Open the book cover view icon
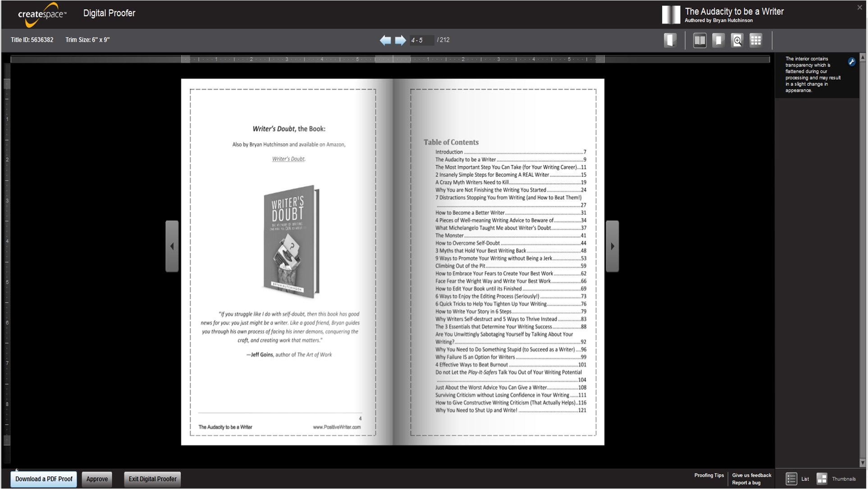Image resolution: width=868 pixels, height=489 pixels. (x=670, y=40)
